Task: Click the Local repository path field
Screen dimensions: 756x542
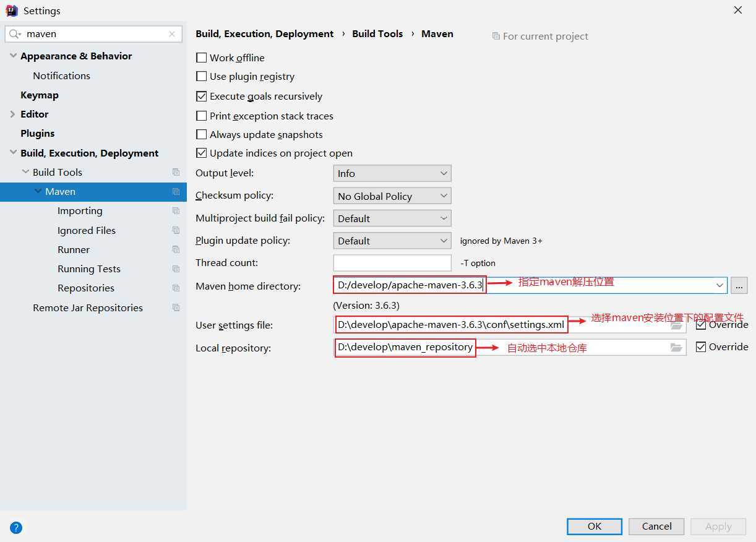Action: 510,348
